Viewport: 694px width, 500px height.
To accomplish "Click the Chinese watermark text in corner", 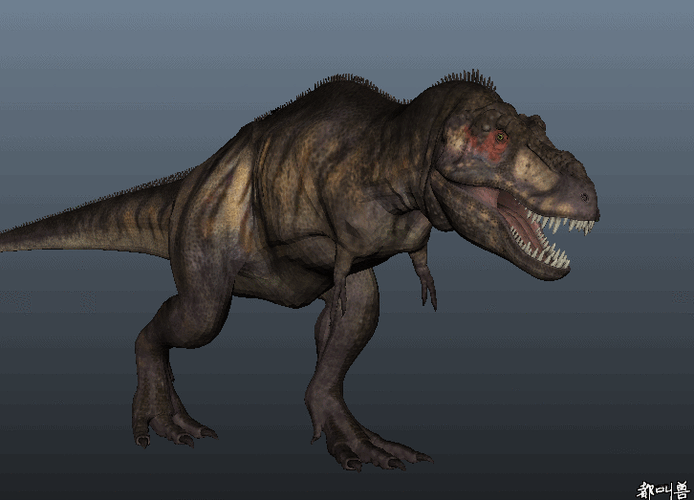I will coord(663,489).
